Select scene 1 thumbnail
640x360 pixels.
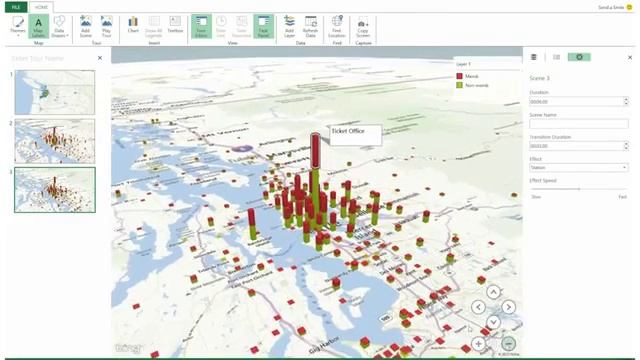[x=55, y=92]
